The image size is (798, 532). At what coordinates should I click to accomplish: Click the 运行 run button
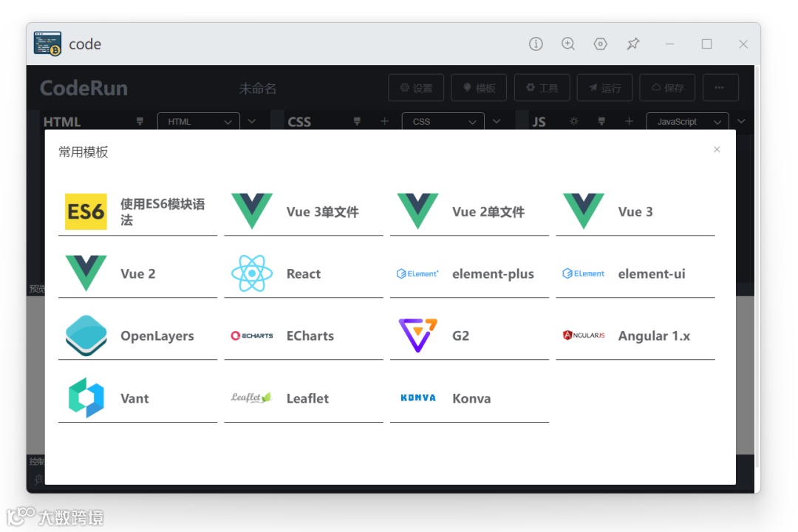(x=604, y=88)
